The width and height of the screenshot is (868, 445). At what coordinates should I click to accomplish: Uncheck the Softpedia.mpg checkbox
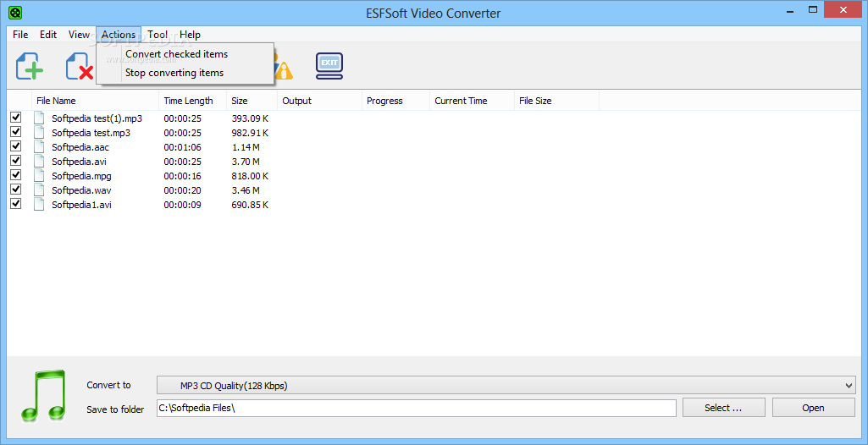[x=15, y=174]
